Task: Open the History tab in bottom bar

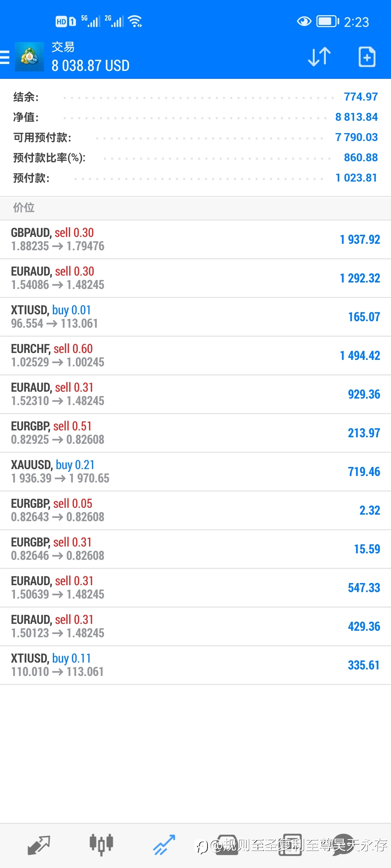Action: click(227, 846)
